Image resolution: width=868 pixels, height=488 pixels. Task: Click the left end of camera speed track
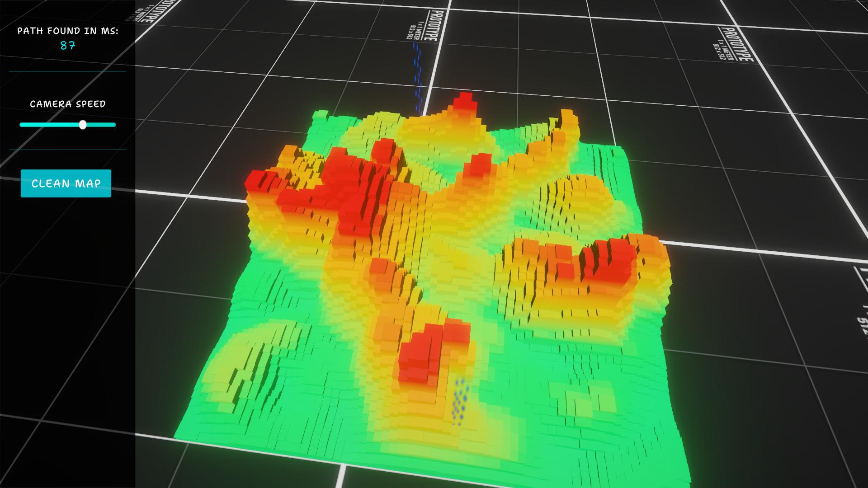pyautogui.click(x=22, y=125)
